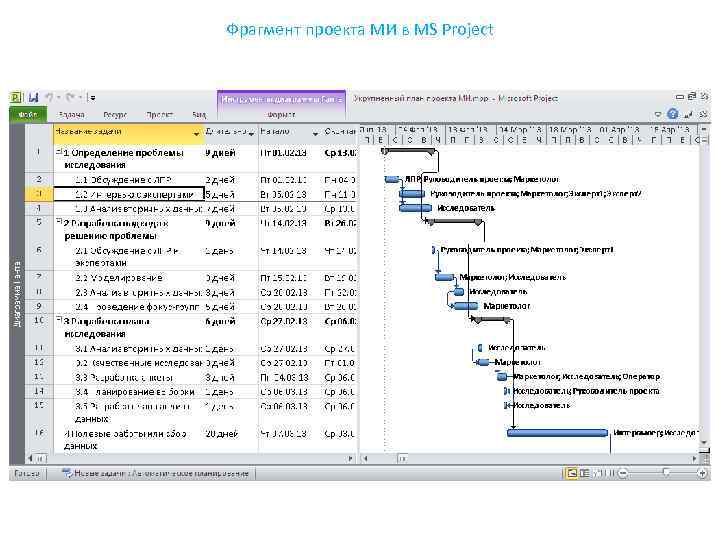This screenshot has width=720, height=540.
Task: Click the Redo arrow icon
Action: point(70,97)
